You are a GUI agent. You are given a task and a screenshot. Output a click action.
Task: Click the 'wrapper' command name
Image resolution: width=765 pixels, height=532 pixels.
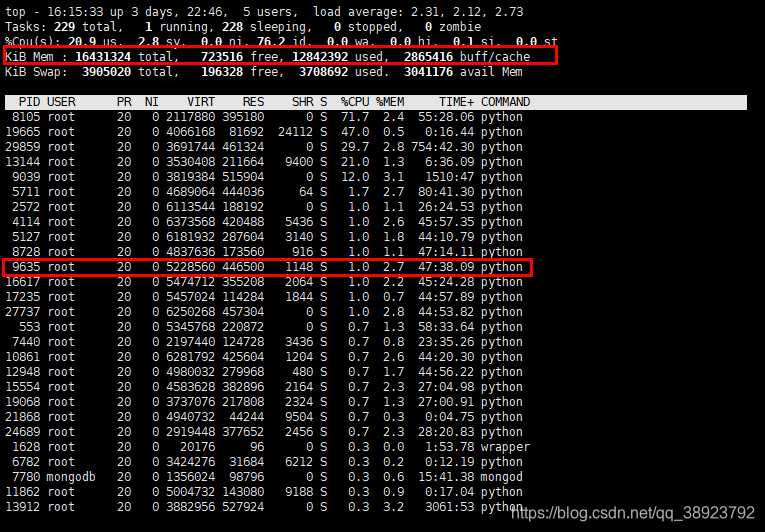[x=505, y=447]
